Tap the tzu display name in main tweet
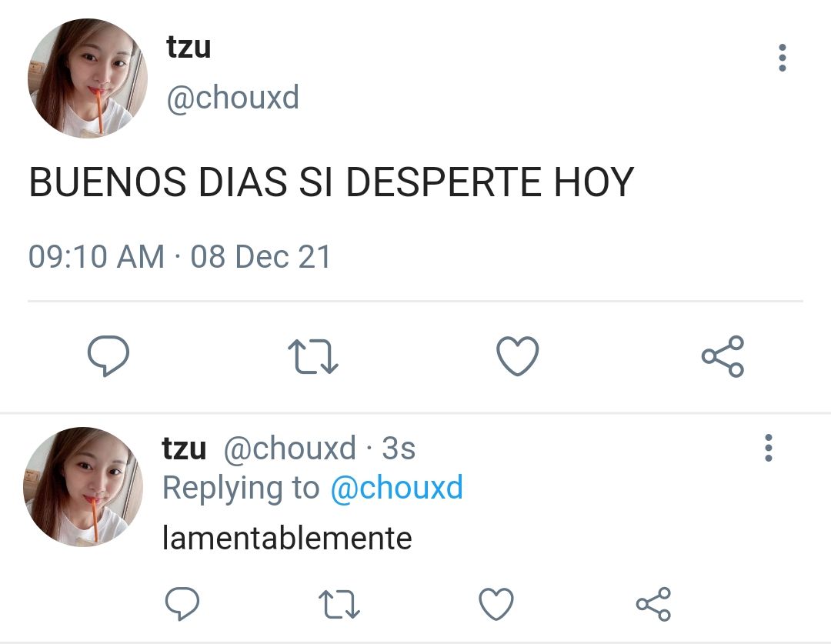Image resolution: width=831 pixels, height=644 pixels. pyautogui.click(x=189, y=47)
